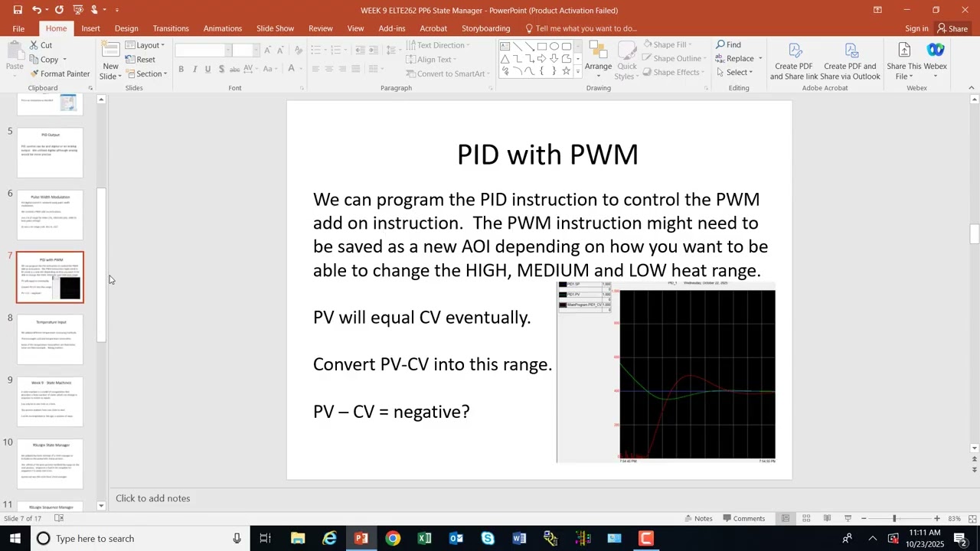Click the Sign in link
This screenshot has height=551, width=980.
916,28
